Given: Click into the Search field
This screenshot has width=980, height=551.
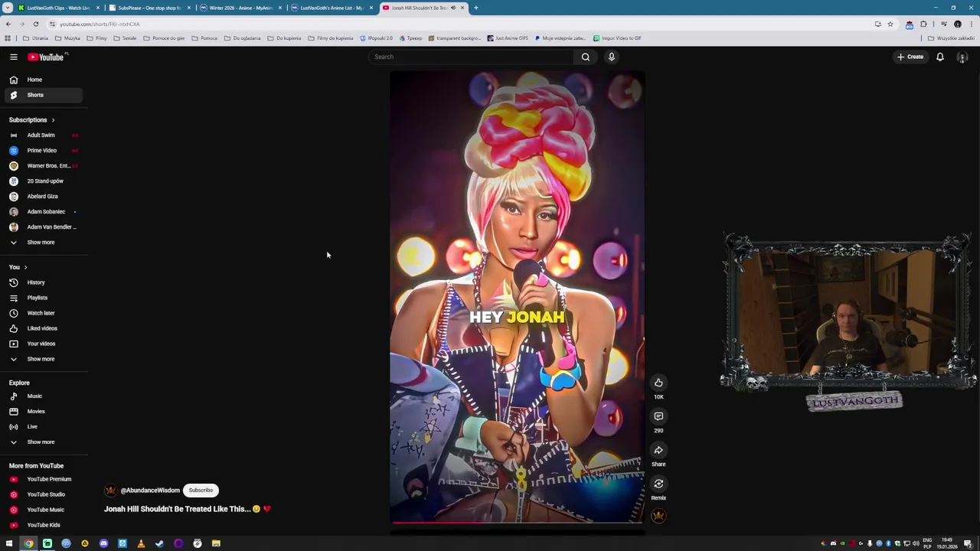Looking at the screenshot, I should 471,57.
